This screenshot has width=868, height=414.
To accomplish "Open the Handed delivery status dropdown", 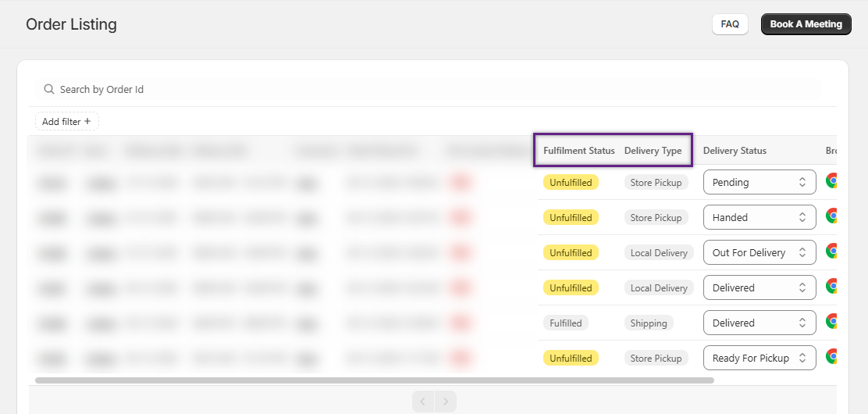I will click(759, 217).
